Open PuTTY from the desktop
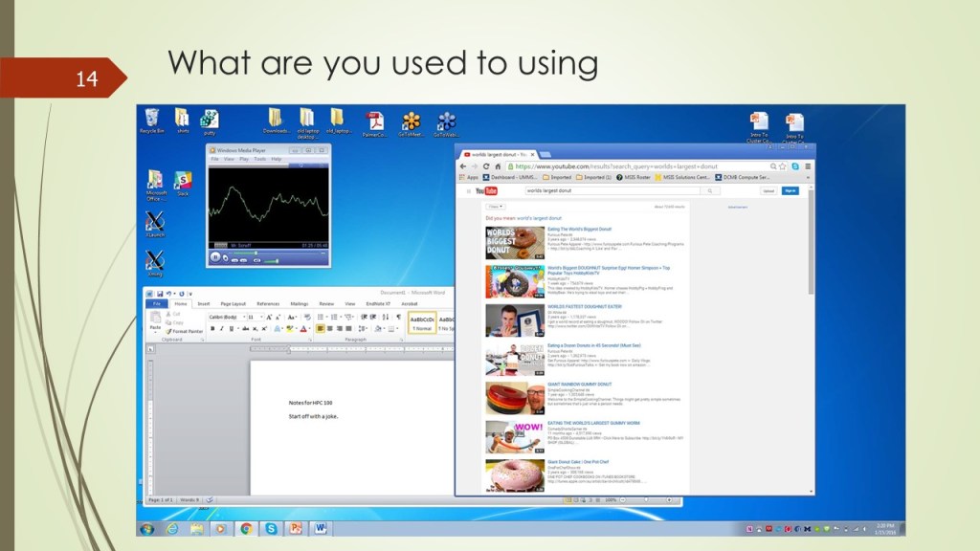980x551 pixels. click(x=209, y=121)
